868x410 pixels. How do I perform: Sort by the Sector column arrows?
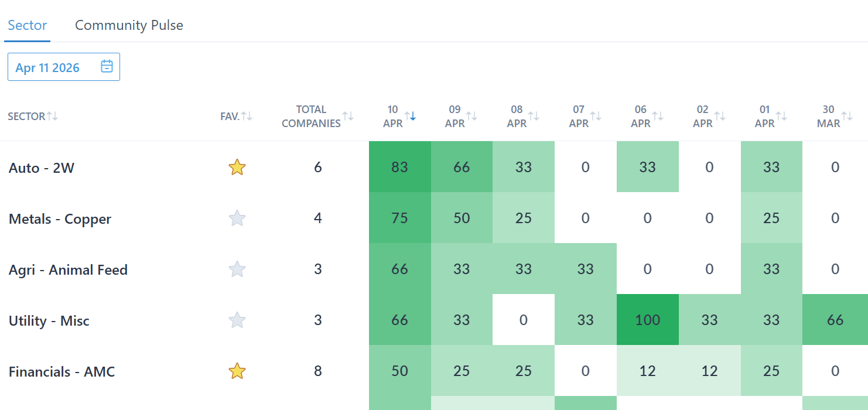[53, 116]
